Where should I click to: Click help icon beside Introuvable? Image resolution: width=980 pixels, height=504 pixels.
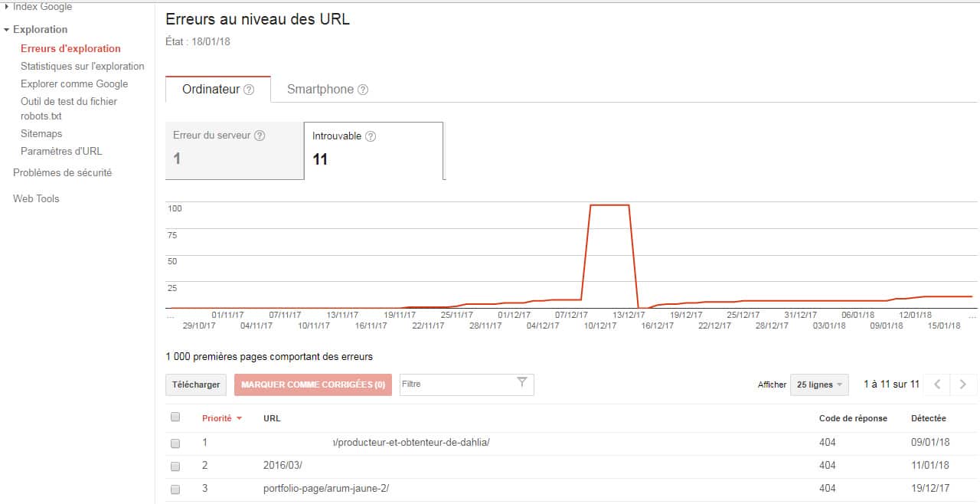[x=371, y=136]
